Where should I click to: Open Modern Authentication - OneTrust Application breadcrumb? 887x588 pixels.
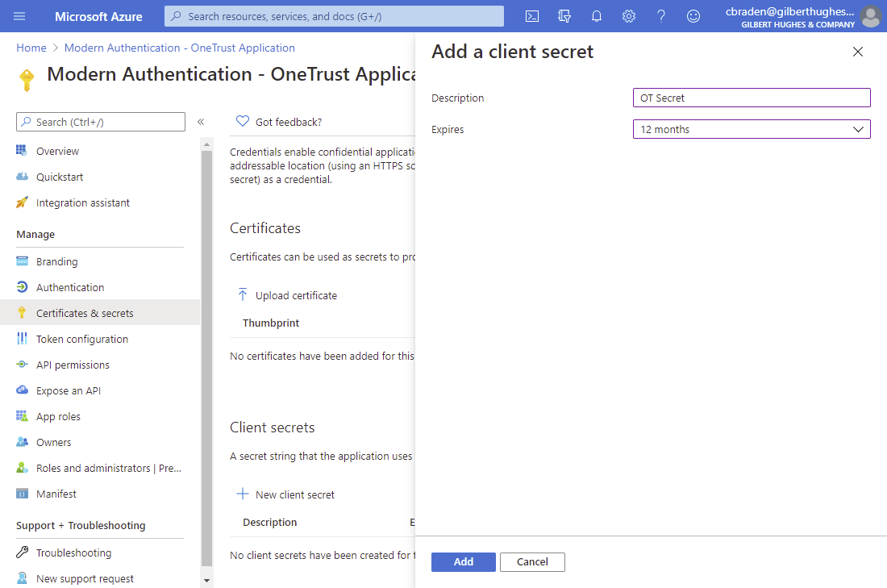(179, 48)
